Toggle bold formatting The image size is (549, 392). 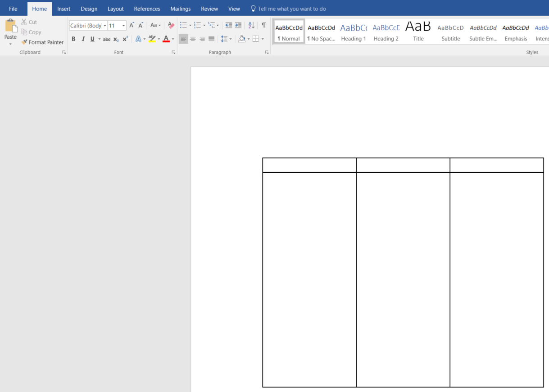73,39
